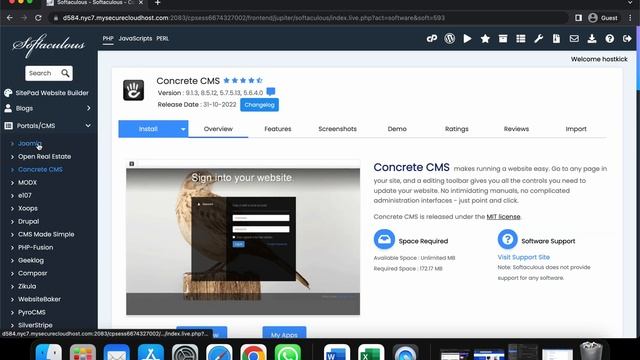Image resolution: width=640 pixels, height=360 pixels.
Task: Click the logout icon in toolbar
Action: click(x=627, y=38)
